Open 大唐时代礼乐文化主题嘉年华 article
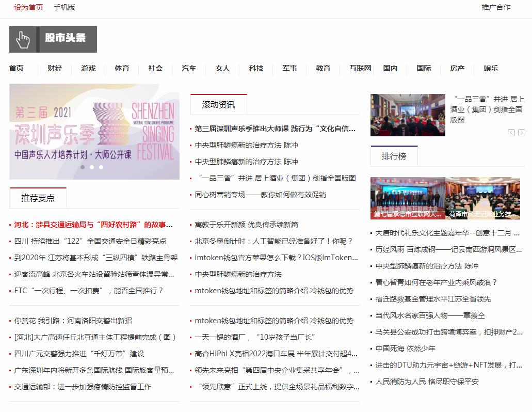This screenshot has height=412, width=532. point(447,233)
